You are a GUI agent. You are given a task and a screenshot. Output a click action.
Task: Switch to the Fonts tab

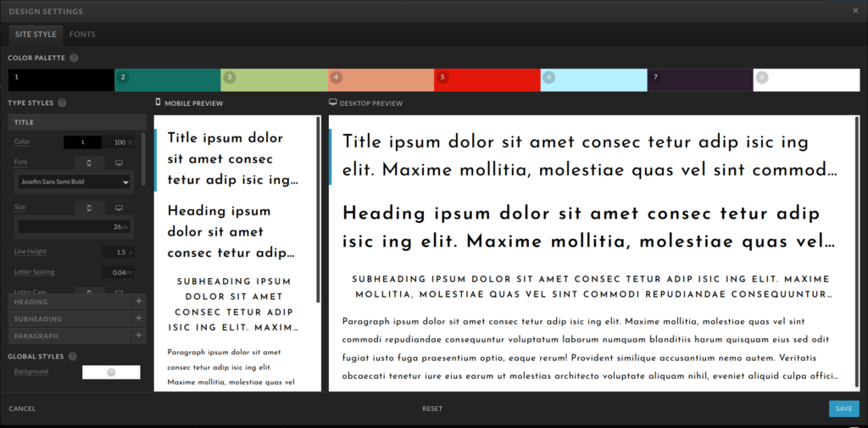coord(82,35)
